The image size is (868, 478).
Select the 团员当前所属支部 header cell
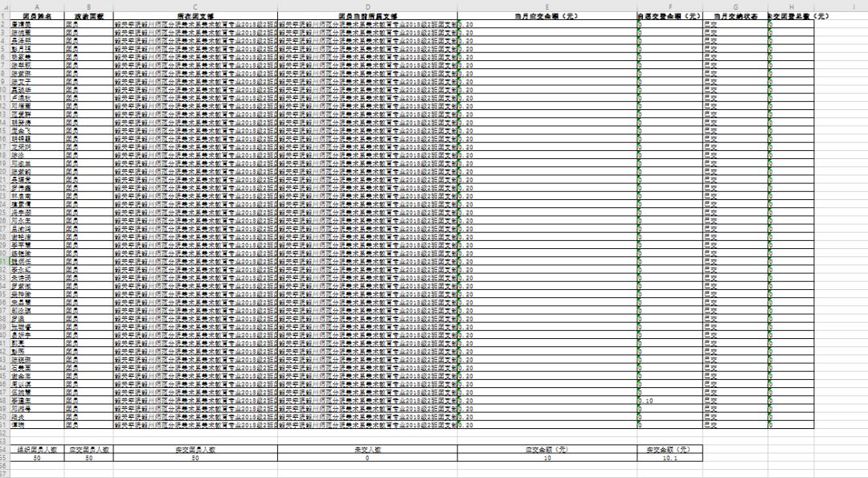[367, 16]
